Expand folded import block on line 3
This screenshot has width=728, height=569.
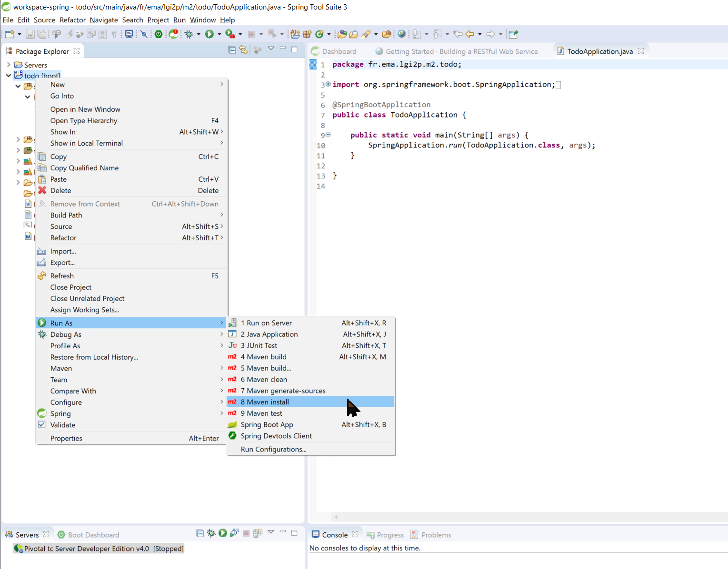[328, 84]
